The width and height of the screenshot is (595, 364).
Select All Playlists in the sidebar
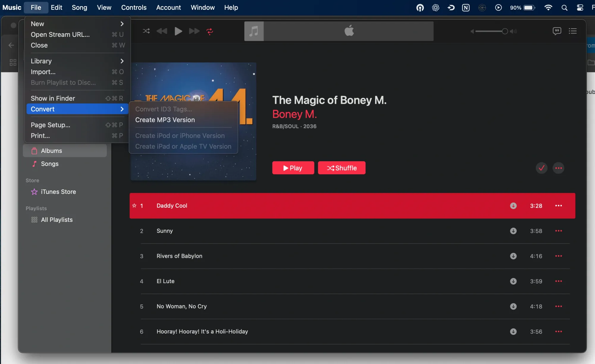(x=57, y=220)
